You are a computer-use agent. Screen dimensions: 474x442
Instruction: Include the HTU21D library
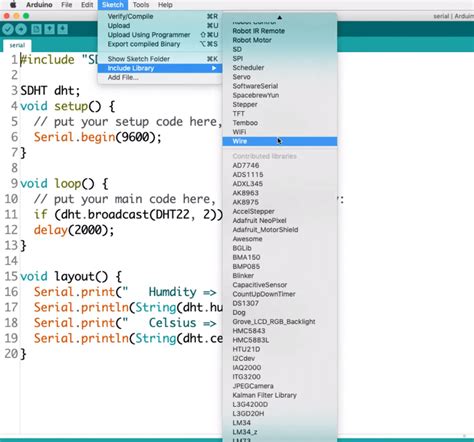tap(280, 349)
